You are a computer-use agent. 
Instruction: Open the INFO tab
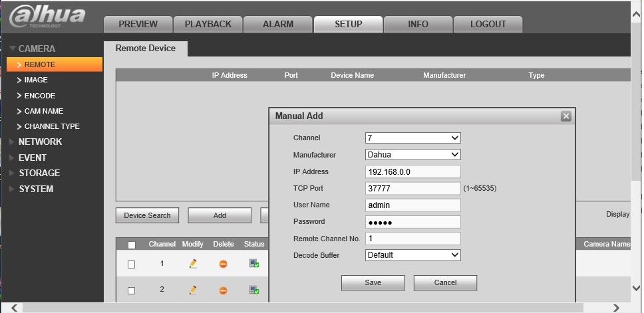418,24
